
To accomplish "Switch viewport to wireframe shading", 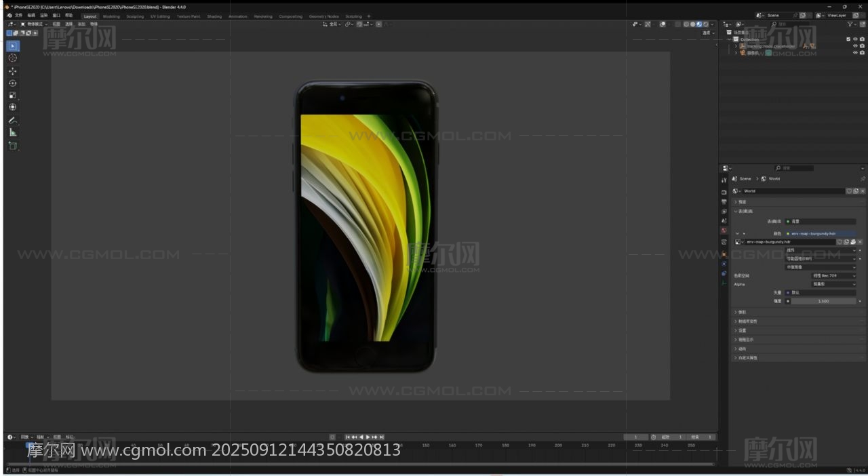I will point(686,24).
